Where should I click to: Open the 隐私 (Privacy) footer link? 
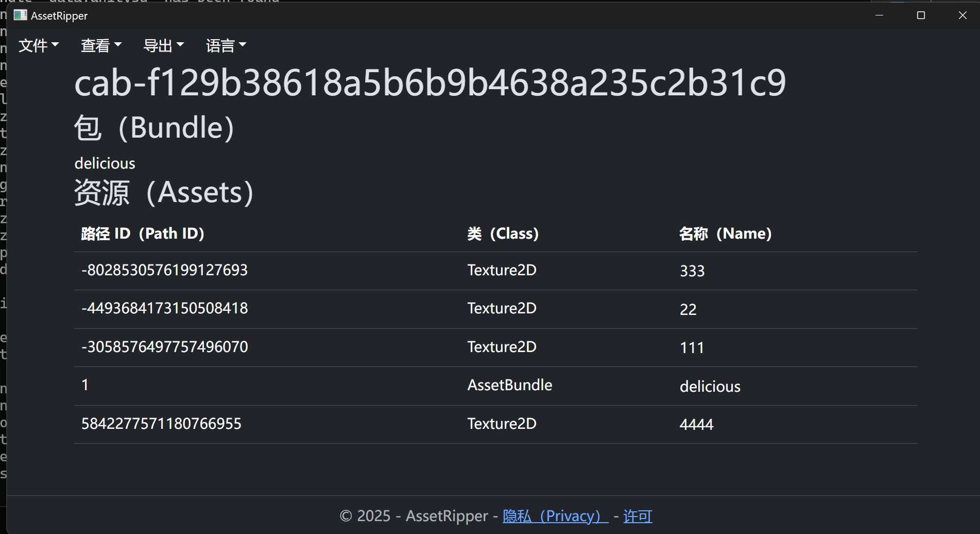coord(555,516)
